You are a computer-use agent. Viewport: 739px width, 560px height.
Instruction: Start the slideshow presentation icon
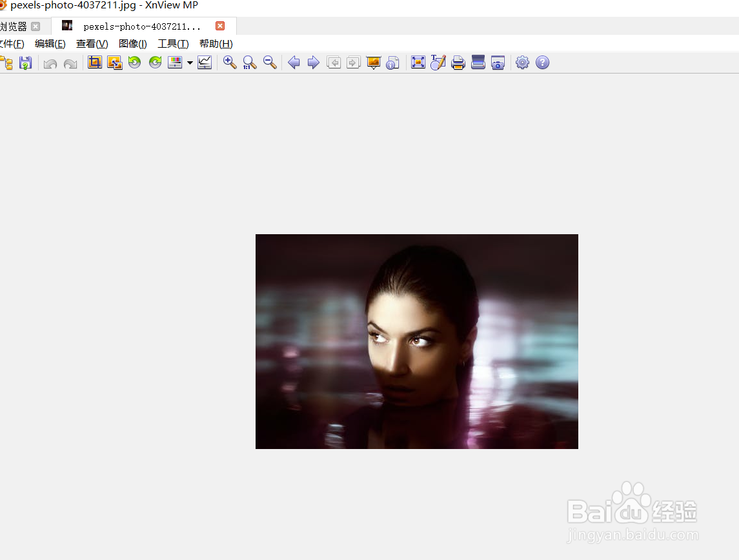373,63
